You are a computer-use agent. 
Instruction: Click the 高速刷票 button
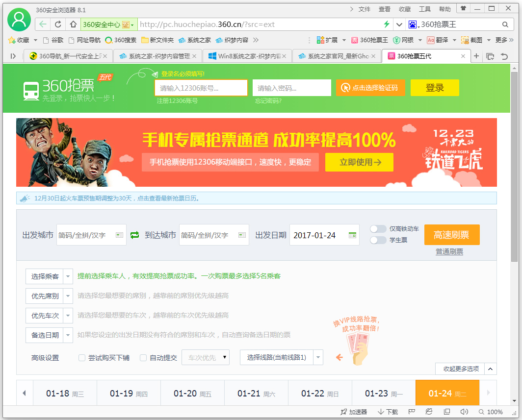(452, 235)
